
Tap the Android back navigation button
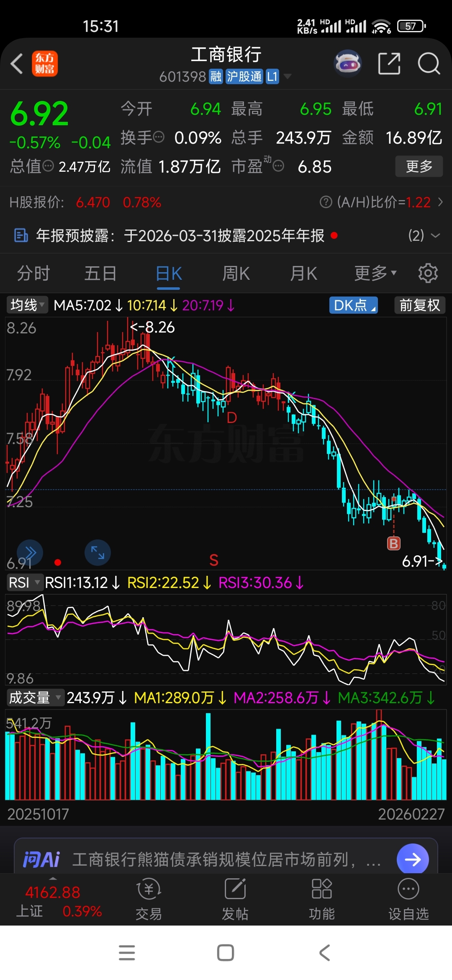tap(325, 953)
